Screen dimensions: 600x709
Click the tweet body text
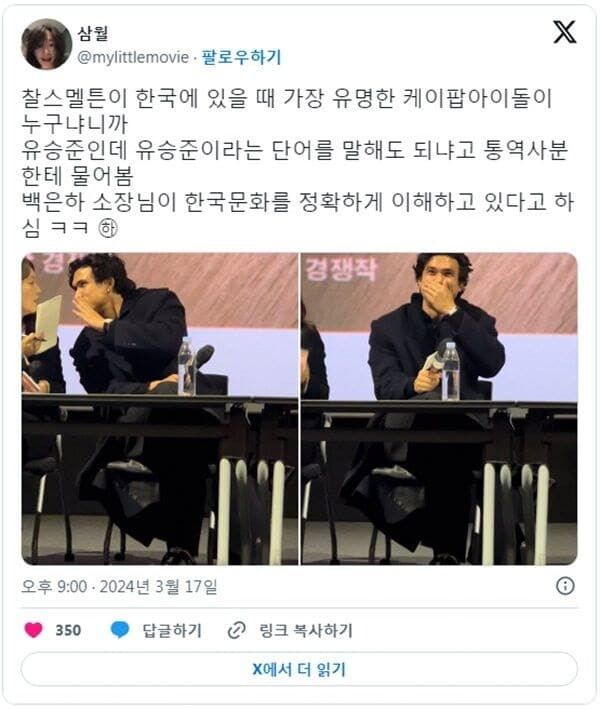point(298,163)
